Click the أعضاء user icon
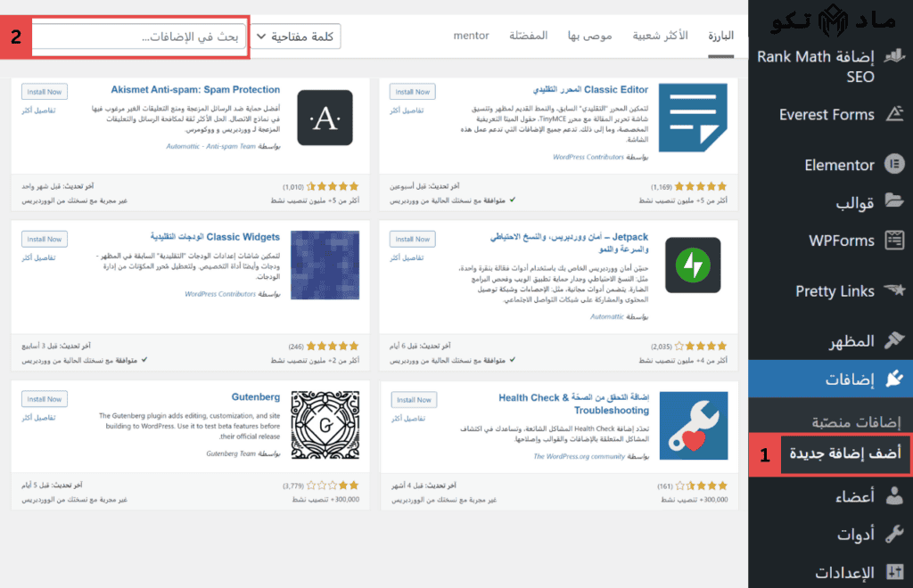 click(894, 495)
